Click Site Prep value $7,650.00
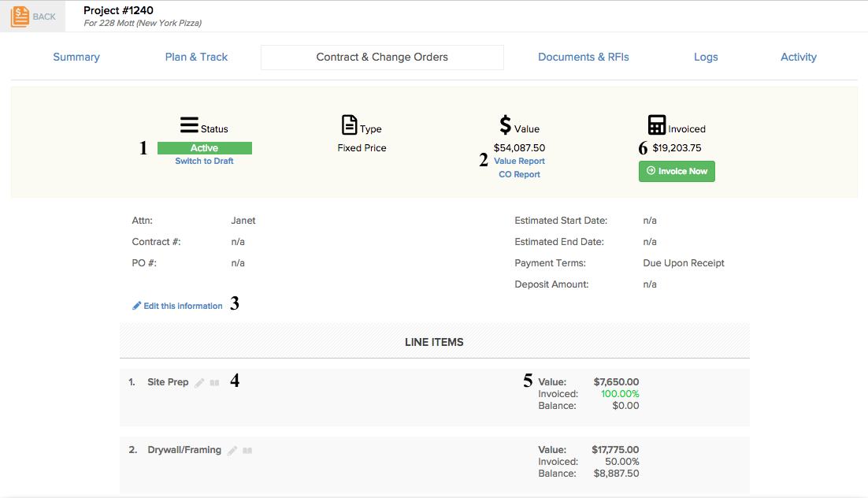The width and height of the screenshot is (868, 498). pyautogui.click(x=616, y=381)
